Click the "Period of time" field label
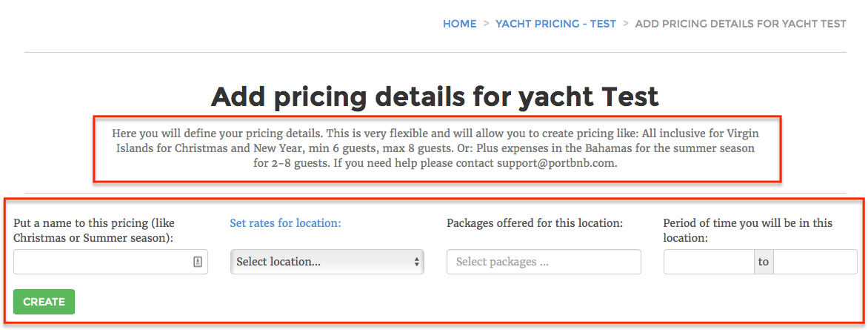 tap(748, 230)
